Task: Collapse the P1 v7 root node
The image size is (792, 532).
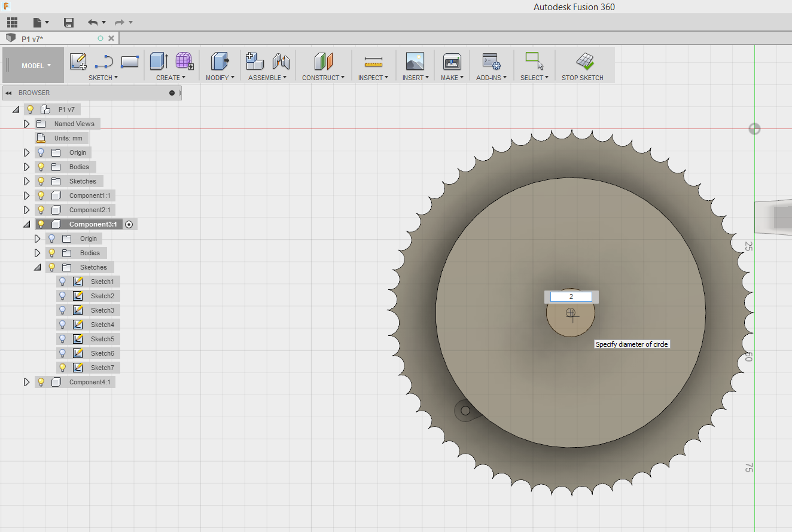Action: pos(16,109)
